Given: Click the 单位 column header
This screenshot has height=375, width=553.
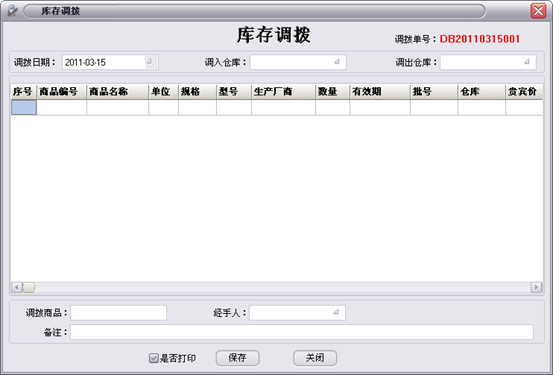Looking at the screenshot, I should [163, 92].
